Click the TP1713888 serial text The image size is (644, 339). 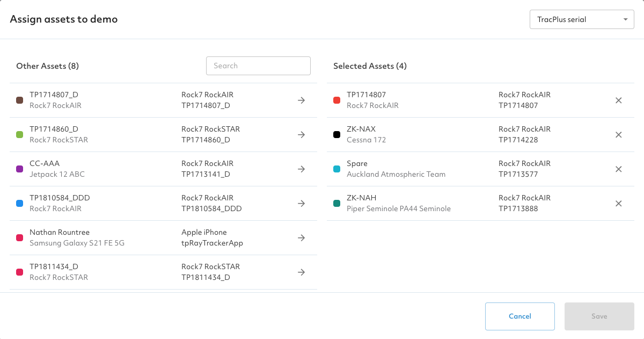(x=518, y=208)
